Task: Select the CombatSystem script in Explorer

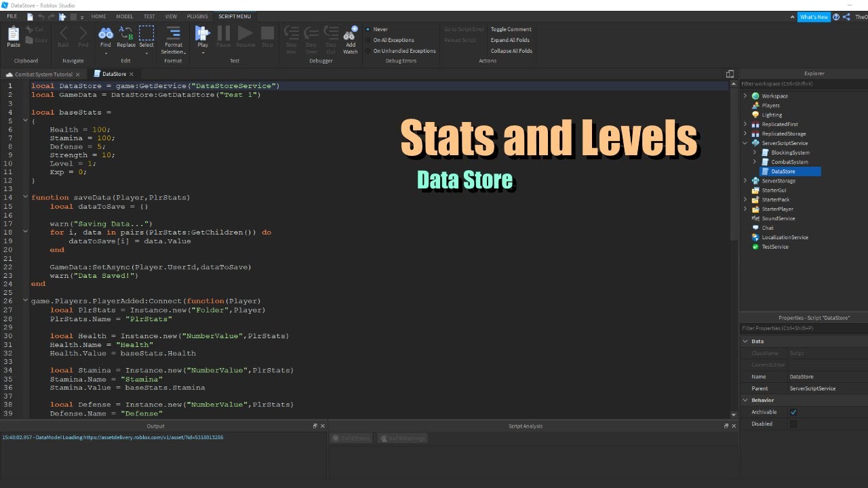Action: pyautogui.click(x=789, y=162)
